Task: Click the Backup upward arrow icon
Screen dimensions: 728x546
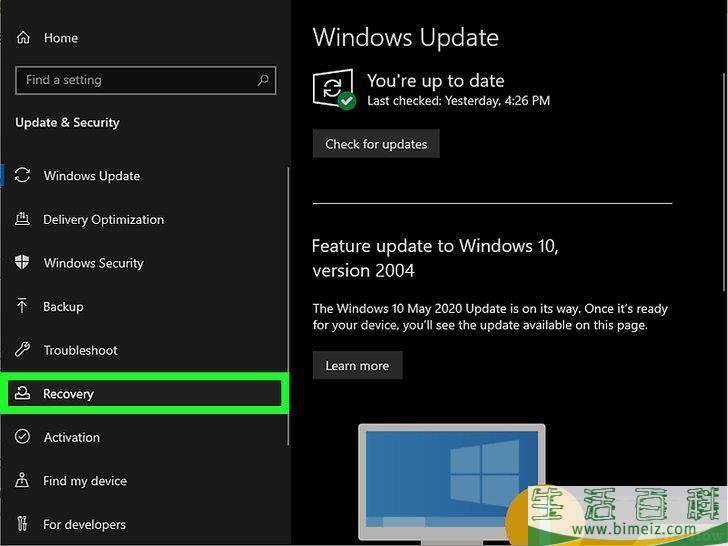Action: click(23, 307)
